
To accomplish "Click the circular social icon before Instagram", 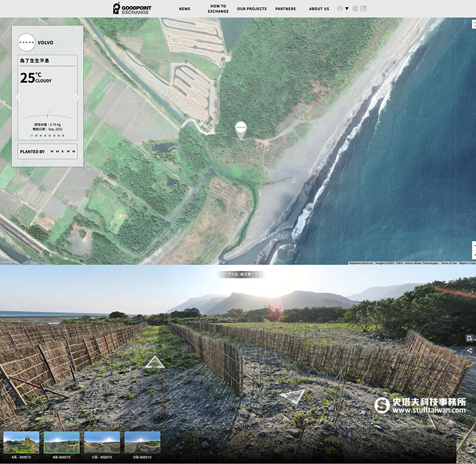I will [x=355, y=9].
